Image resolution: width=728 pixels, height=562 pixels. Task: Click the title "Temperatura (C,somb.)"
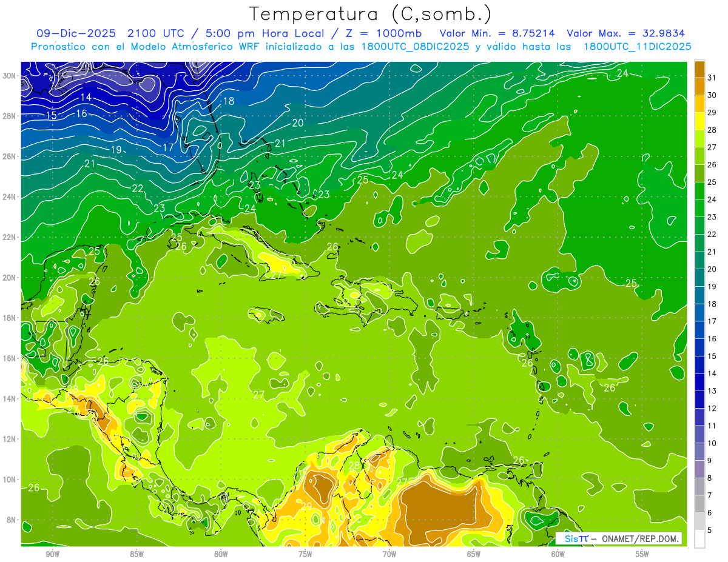(371, 13)
